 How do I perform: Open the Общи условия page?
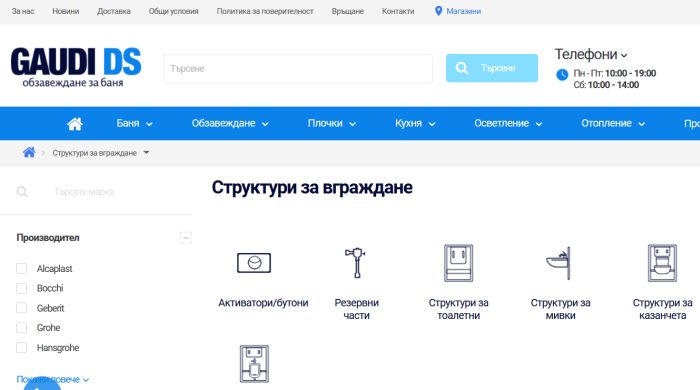click(x=174, y=11)
